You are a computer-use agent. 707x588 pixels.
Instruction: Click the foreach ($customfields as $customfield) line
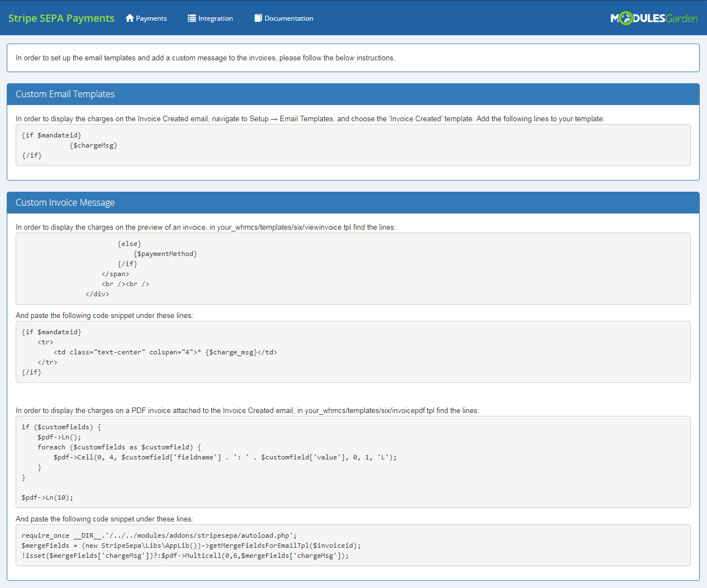click(119, 447)
